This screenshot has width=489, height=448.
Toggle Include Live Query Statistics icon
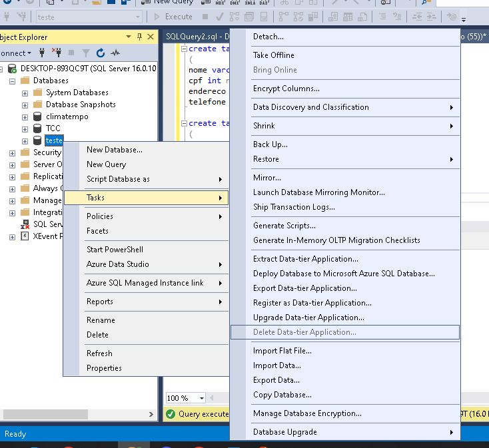coord(298,17)
